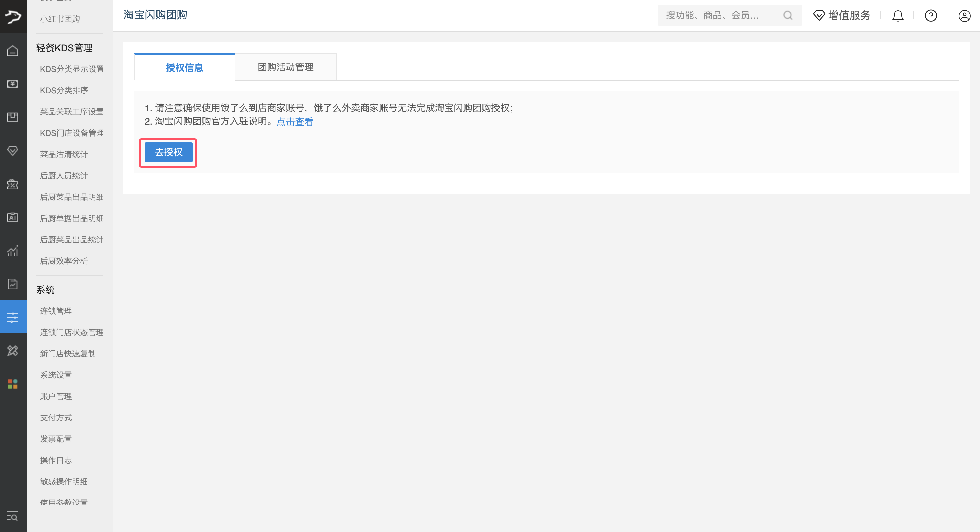
Task: Go to 小红书团购 menu item
Action: [60, 19]
